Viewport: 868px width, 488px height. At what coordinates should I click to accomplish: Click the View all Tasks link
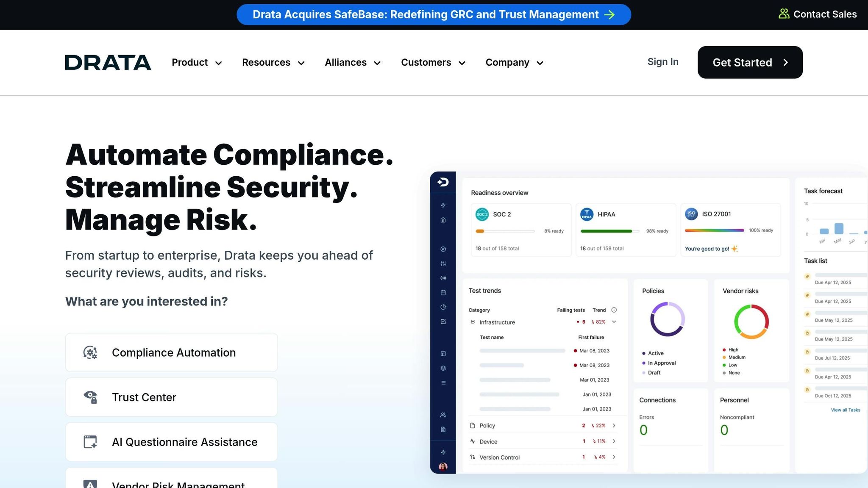845,410
